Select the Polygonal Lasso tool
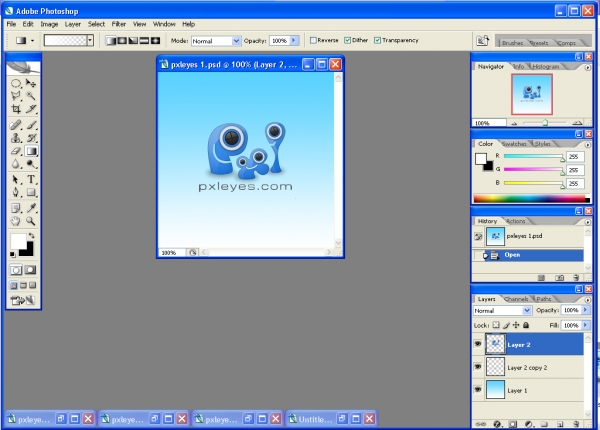The width and height of the screenshot is (600, 430). point(16,96)
